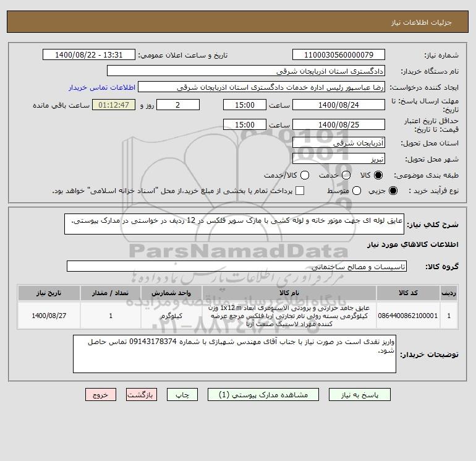Viewport: 476px width, 461px height.
Task: Click the مشاهده مدارک پیوستی (1) button
Action: coord(263,395)
